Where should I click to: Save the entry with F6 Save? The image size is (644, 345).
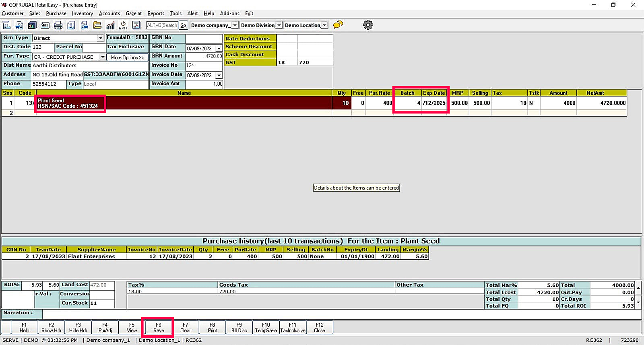pyautogui.click(x=159, y=327)
